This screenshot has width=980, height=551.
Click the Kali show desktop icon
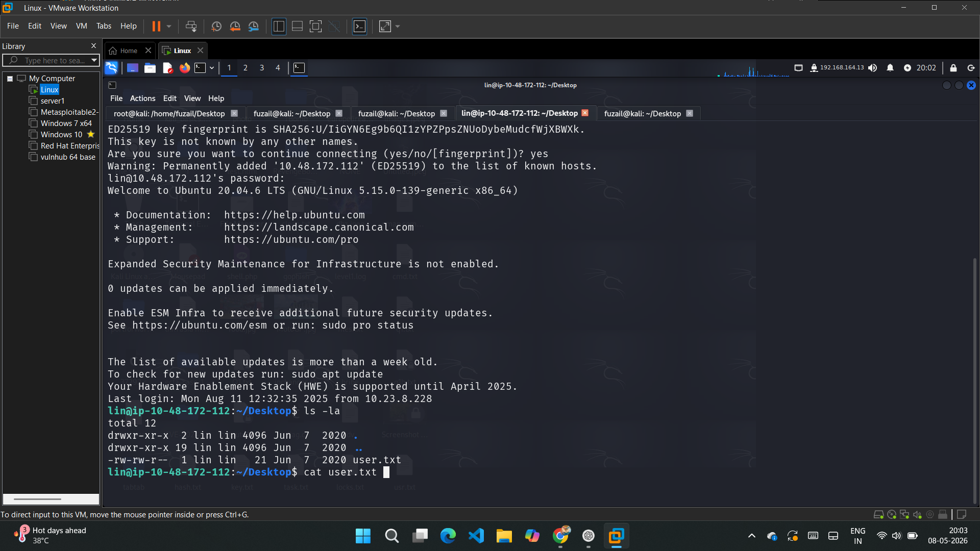click(133, 68)
